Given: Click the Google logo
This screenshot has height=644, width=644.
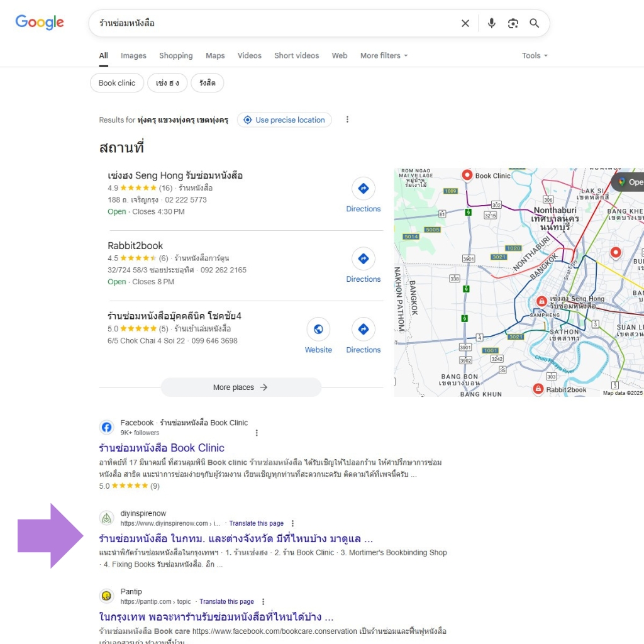Looking at the screenshot, I should [40, 22].
